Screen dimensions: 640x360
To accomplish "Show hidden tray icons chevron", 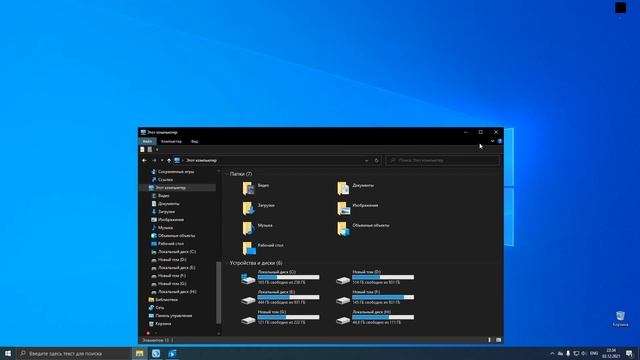I will (x=552, y=353).
